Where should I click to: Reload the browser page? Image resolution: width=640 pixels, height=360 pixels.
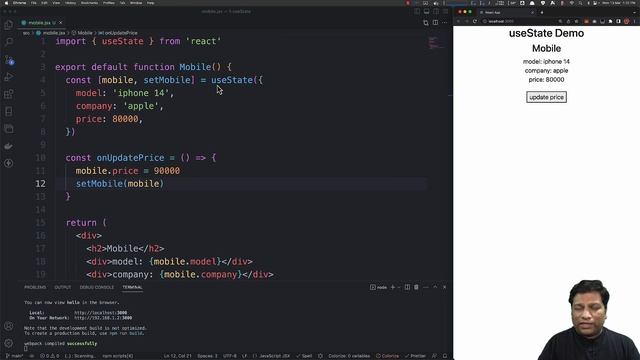475,21
